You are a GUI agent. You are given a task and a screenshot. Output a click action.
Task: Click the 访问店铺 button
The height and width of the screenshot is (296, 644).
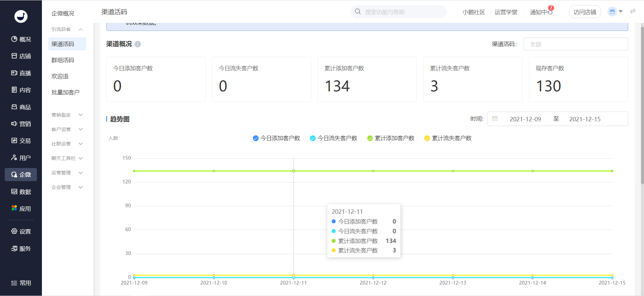pos(585,12)
